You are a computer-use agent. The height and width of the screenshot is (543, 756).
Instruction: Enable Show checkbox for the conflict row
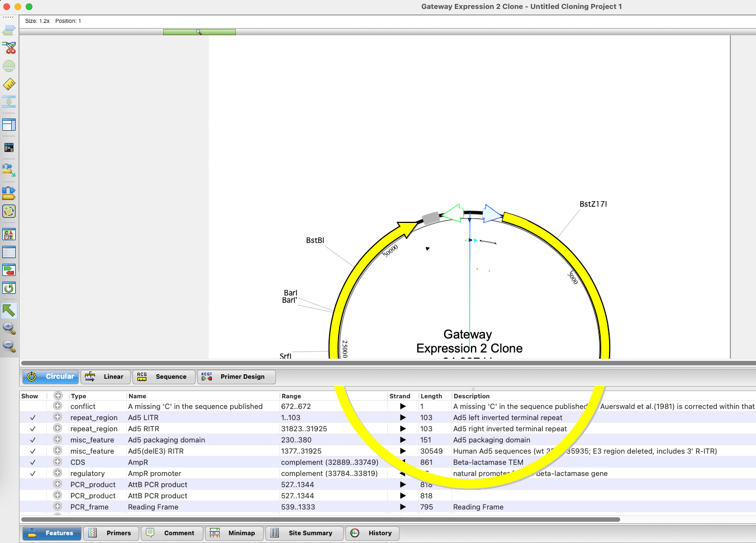(33, 407)
